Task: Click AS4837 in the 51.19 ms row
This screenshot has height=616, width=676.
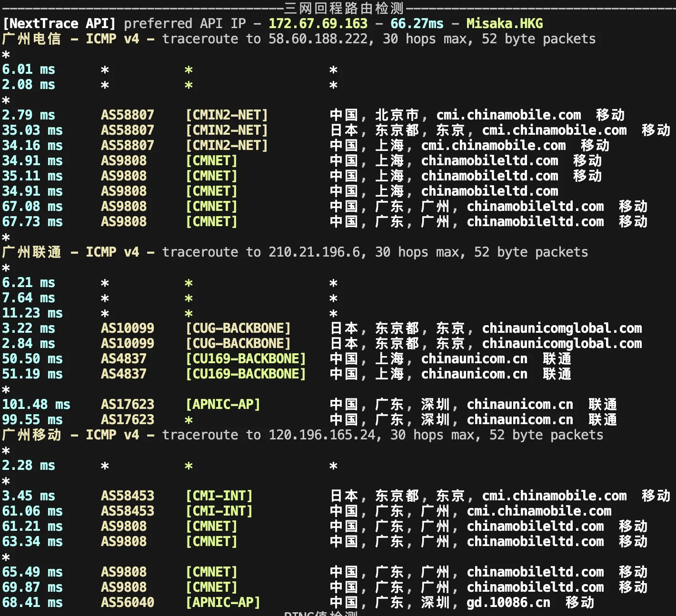Action: click(124, 374)
